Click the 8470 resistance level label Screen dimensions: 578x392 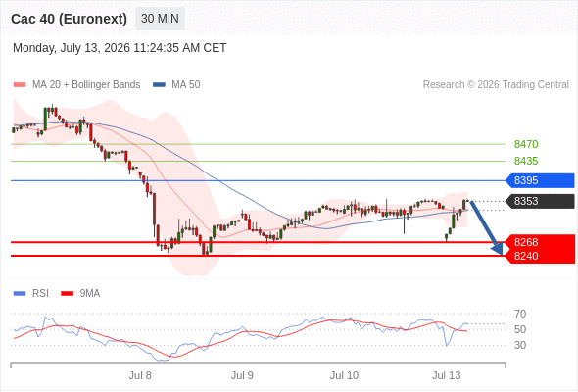(x=526, y=144)
